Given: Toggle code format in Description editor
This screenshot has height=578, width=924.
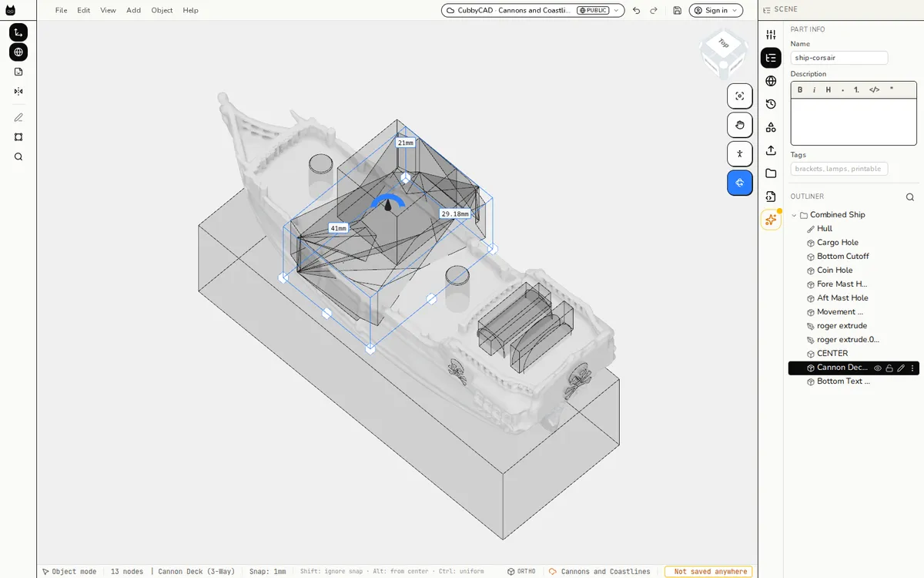Looking at the screenshot, I should [x=874, y=89].
